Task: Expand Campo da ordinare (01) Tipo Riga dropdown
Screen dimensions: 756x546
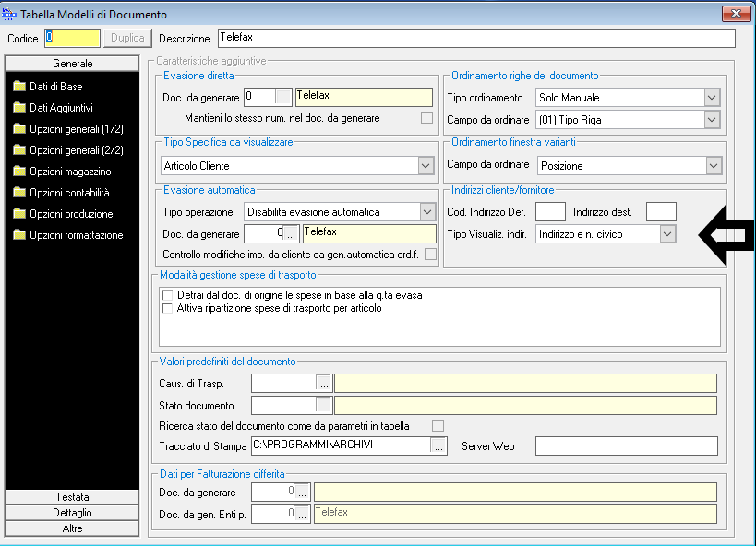Action: click(x=712, y=120)
